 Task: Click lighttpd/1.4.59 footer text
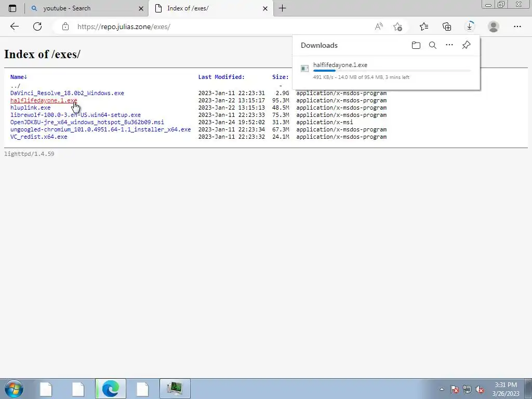coord(29,154)
